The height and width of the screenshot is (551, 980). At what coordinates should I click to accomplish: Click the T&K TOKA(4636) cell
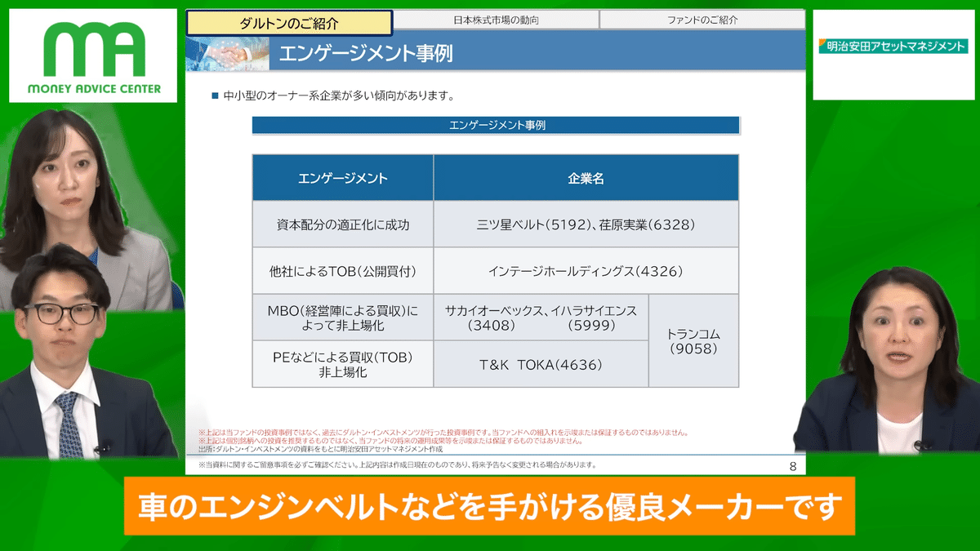pyautogui.click(x=541, y=364)
